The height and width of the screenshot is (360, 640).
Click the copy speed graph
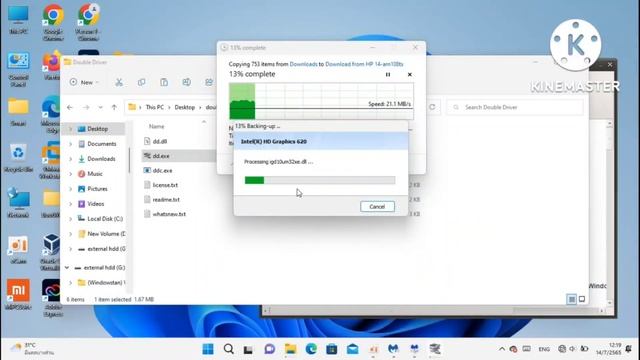(x=321, y=101)
